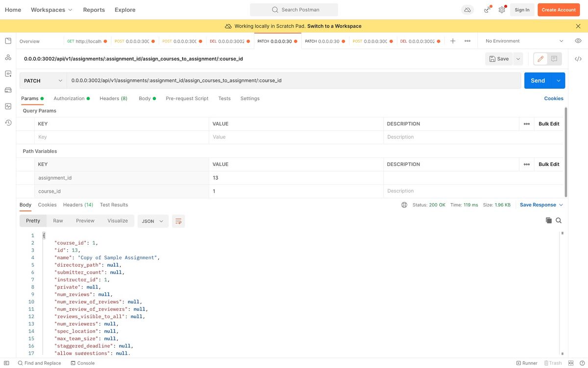The height and width of the screenshot is (368, 588).
Task: Open the settings gear in header
Action: (502, 10)
